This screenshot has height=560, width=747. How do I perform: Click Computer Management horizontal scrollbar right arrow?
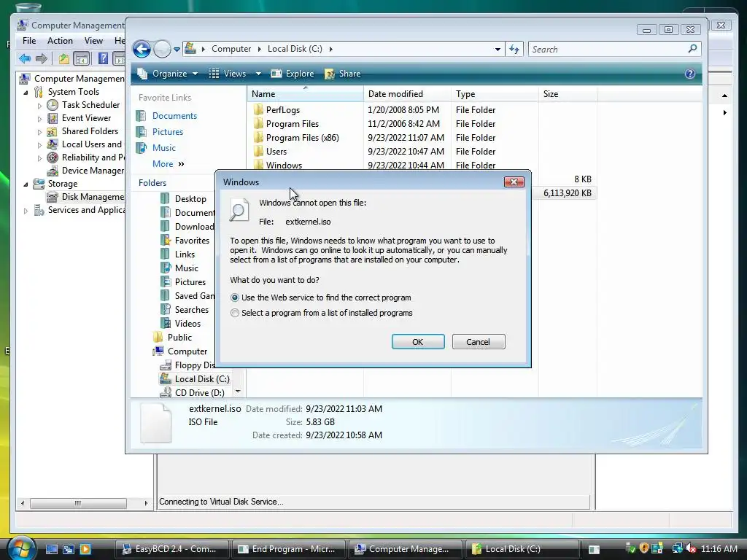(146, 503)
